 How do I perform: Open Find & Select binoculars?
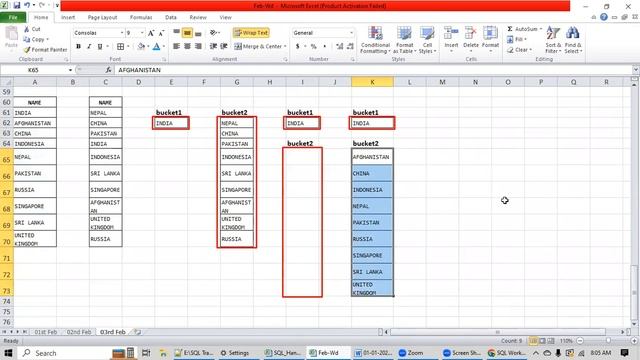(573, 40)
